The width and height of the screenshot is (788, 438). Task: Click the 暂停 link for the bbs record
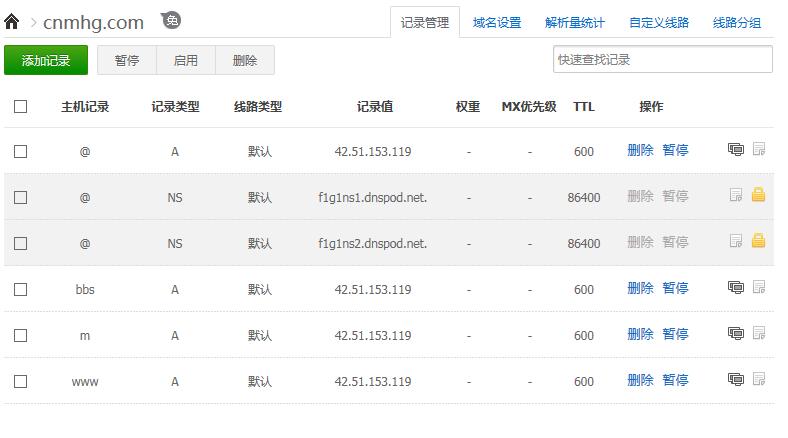pos(675,288)
